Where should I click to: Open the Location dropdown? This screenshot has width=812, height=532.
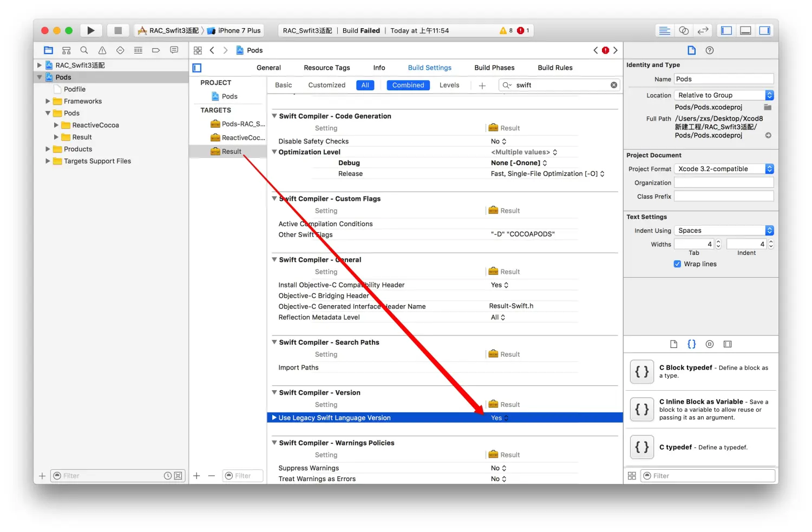(724, 95)
